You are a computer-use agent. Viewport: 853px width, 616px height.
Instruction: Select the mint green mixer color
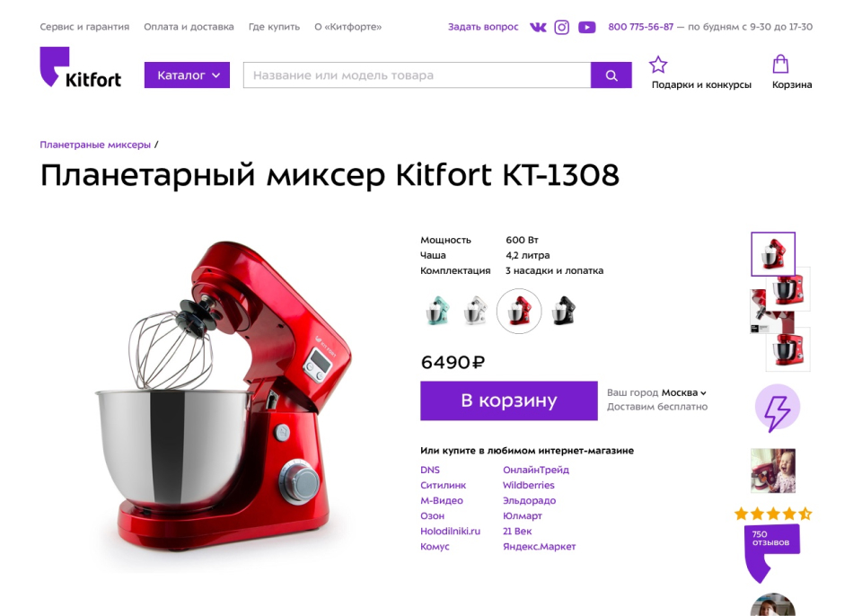(x=437, y=312)
